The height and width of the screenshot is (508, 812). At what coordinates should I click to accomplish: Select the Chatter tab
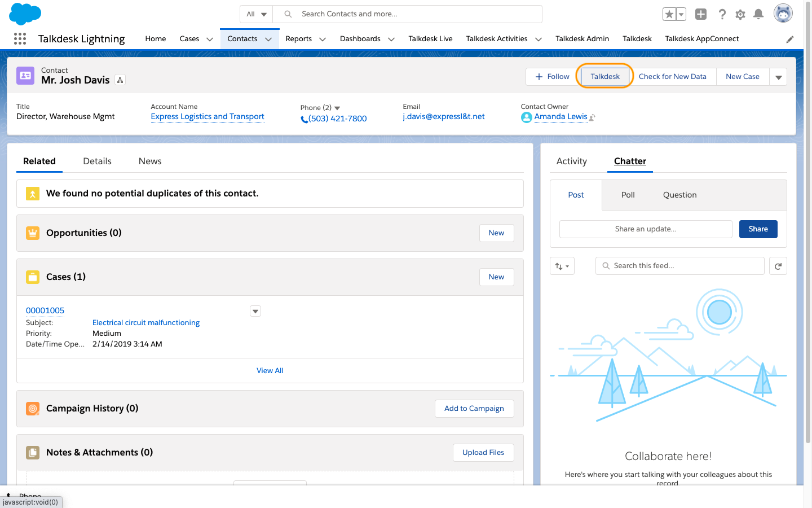630,161
